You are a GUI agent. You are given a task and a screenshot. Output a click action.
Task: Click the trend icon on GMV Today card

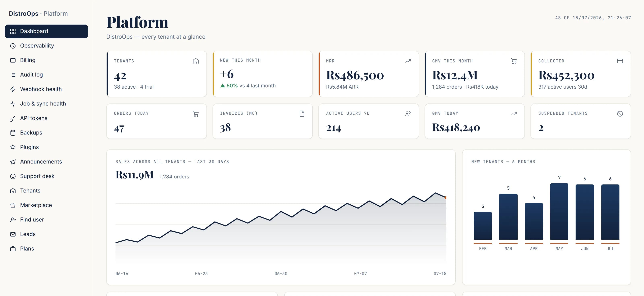click(x=514, y=114)
